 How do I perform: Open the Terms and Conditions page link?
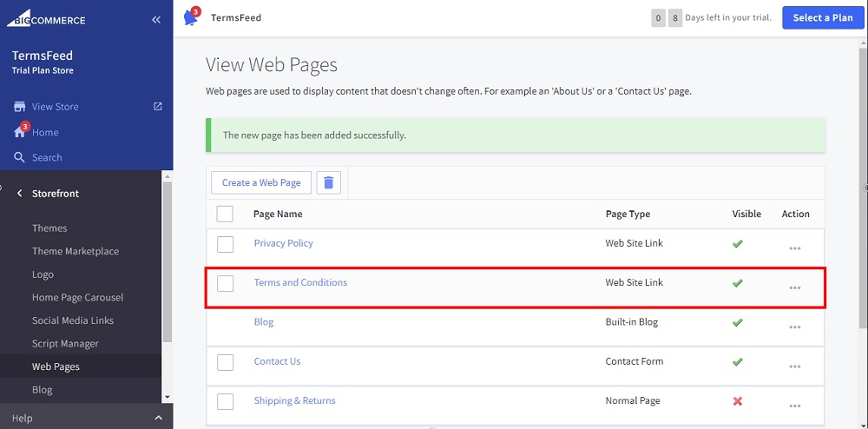click(x=300, y=282)
